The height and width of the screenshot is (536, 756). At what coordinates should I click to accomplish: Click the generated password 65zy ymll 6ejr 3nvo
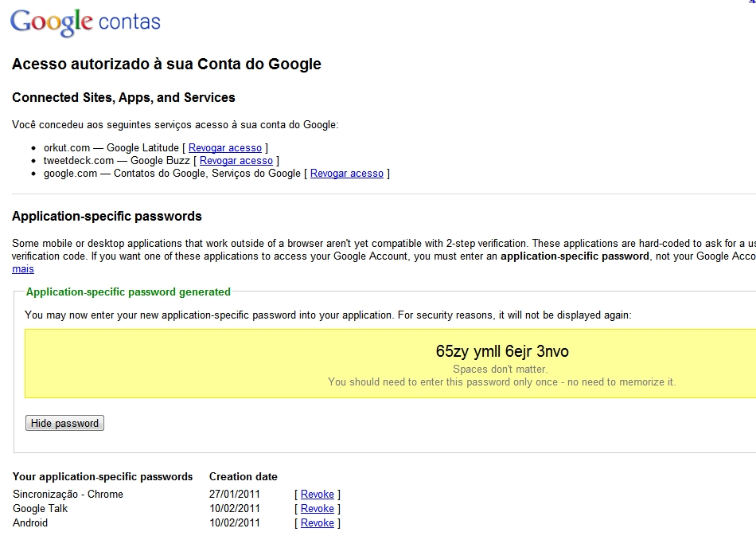[502, 351]
